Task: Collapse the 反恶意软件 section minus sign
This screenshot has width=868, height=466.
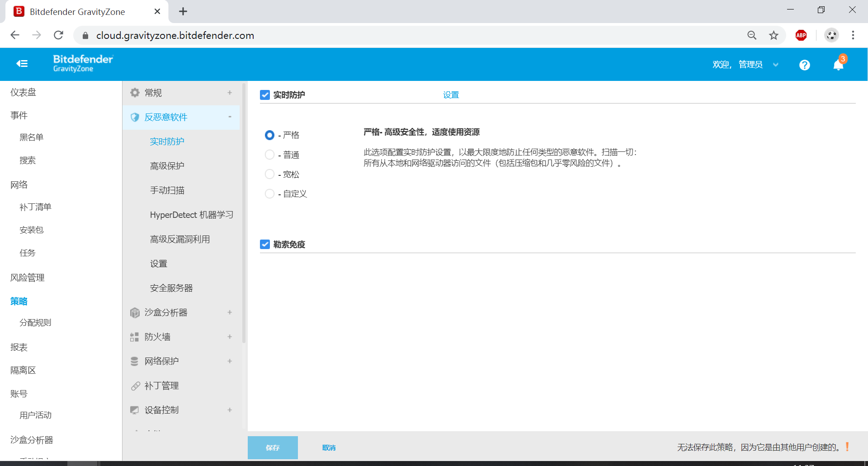Action: tap(230, 117)
